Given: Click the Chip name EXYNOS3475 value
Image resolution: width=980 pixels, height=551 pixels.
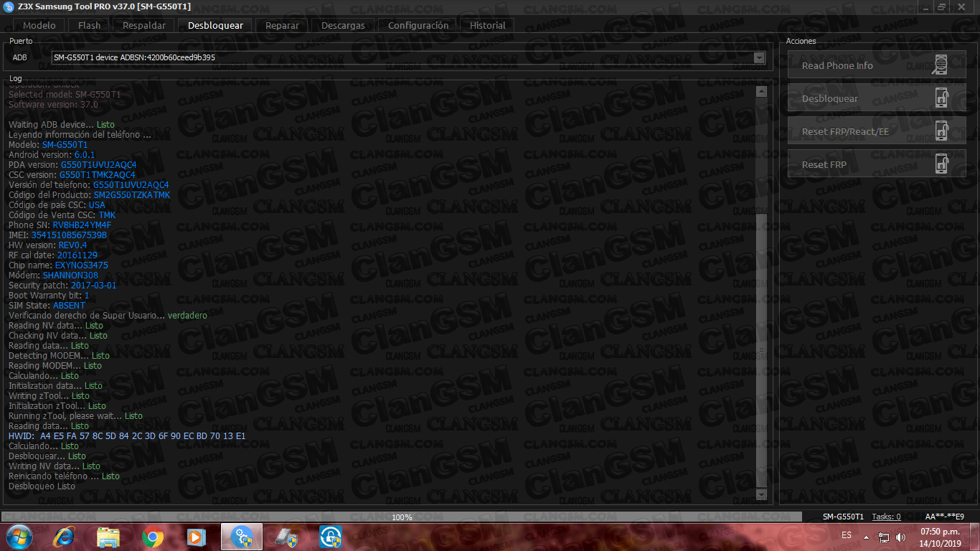Looking at the screenshot, I should tap(82, 265).
